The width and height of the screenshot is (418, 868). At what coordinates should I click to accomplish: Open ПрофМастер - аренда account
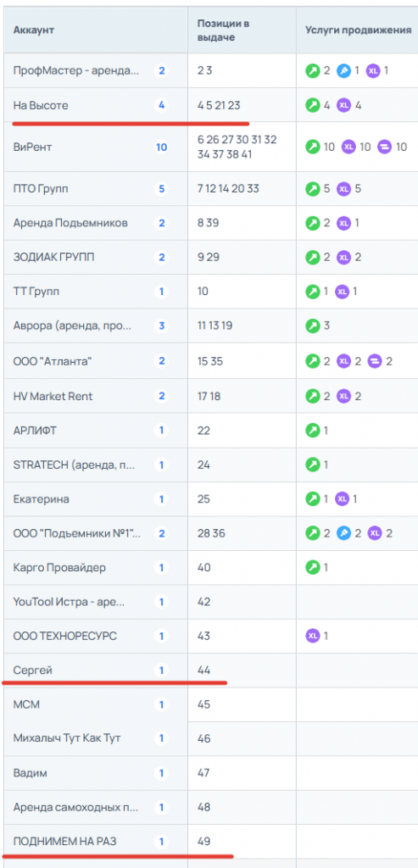76,71
